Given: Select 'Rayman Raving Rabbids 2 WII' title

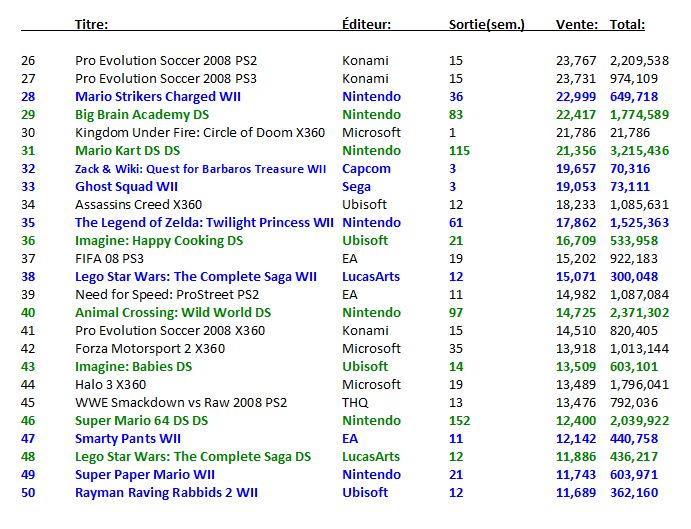Looking at the screenshot, I should click(166, 493).
